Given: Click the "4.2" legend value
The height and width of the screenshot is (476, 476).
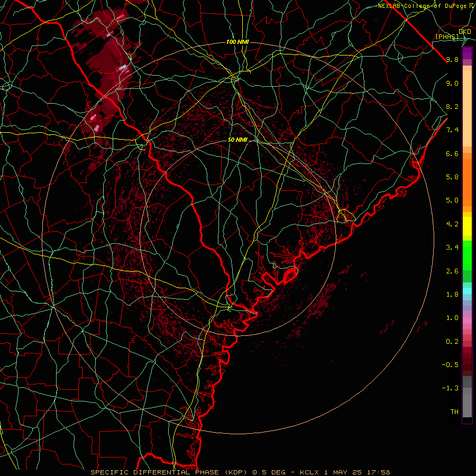Looking at the screenshot, I should point(452,224).
